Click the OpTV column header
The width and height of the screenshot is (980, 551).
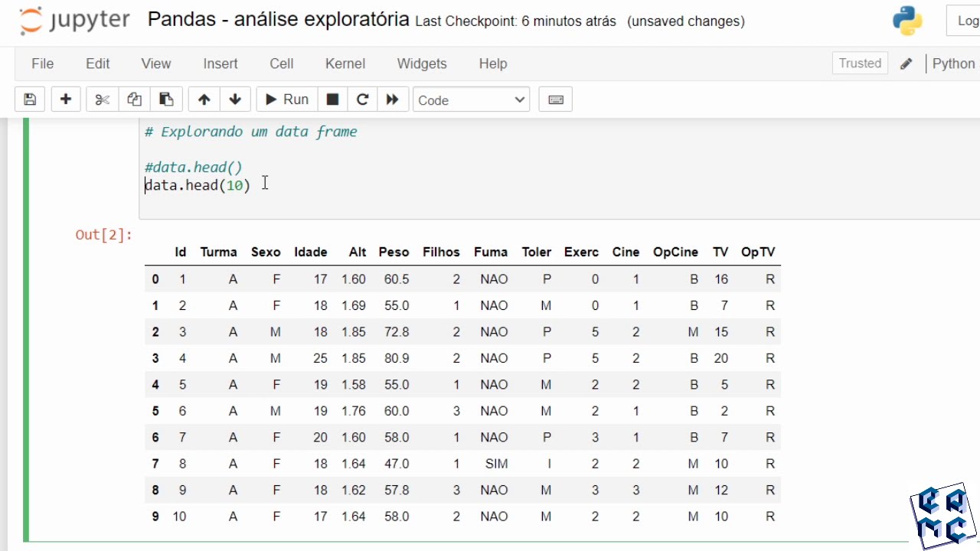click(x=758, y=252)
